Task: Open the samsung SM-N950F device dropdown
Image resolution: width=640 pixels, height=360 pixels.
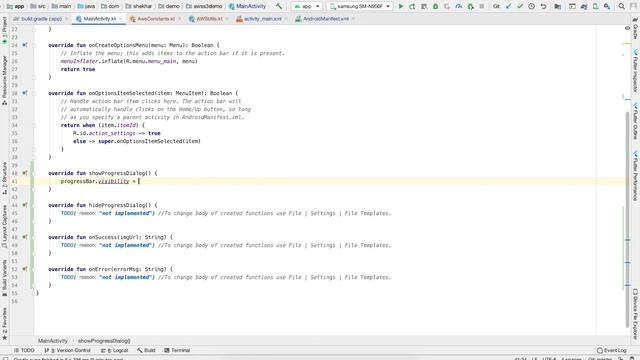Action: (x=360, y=6)
